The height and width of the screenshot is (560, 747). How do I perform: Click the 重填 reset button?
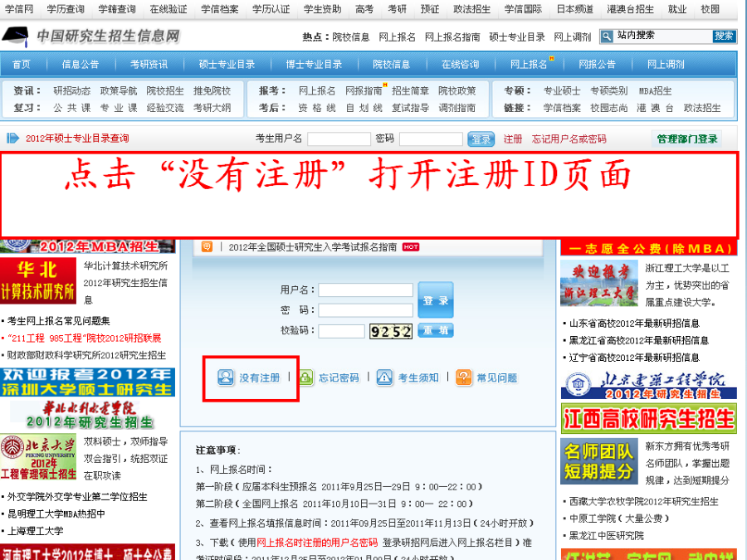tap(436, 330)
